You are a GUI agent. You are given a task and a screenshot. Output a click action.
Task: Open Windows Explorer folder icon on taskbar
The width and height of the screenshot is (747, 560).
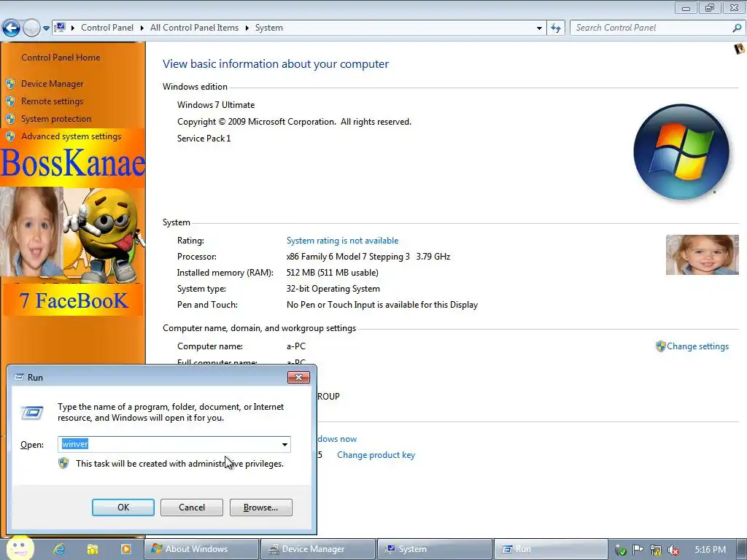[93, 549]
